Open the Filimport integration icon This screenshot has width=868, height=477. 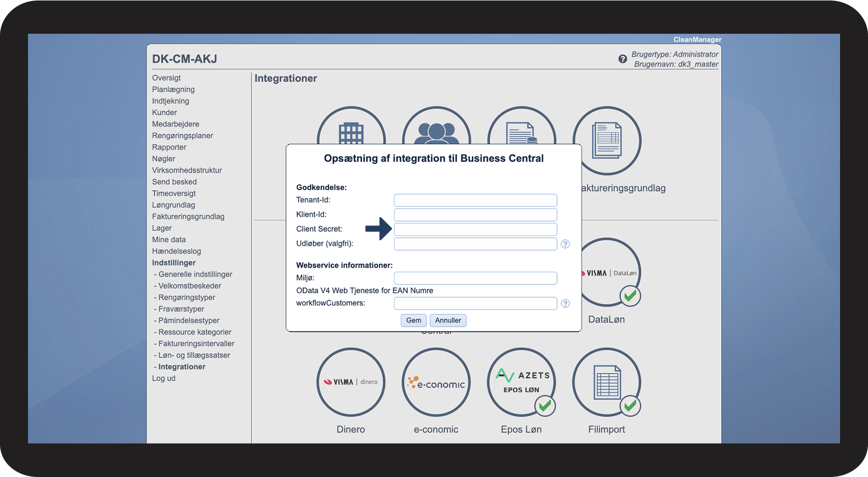pos(607,382)
